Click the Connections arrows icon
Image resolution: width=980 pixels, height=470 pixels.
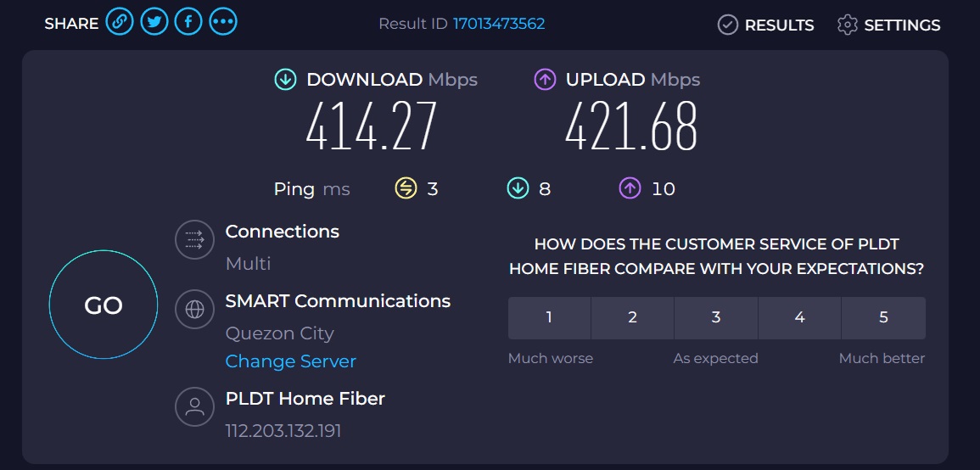coord(194,239)
